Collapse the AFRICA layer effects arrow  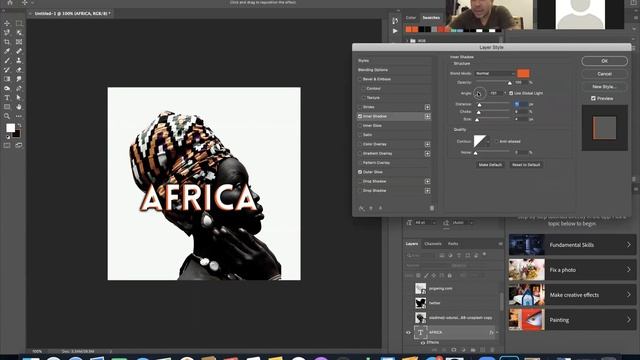[497, 333]
